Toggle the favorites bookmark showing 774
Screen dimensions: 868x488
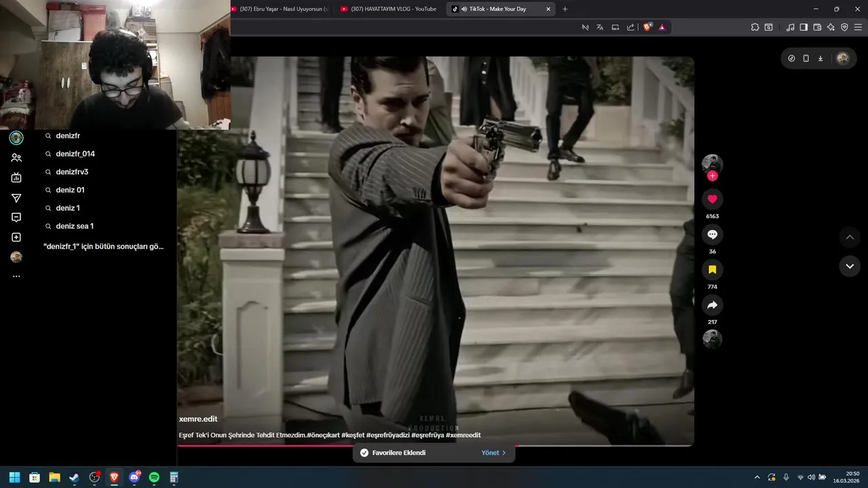[712, 270]
